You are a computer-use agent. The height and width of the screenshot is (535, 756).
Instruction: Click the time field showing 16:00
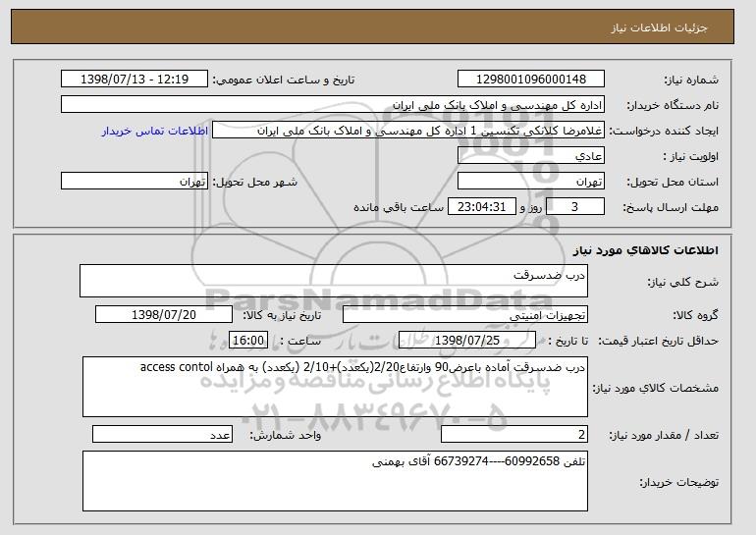(248, 341)
